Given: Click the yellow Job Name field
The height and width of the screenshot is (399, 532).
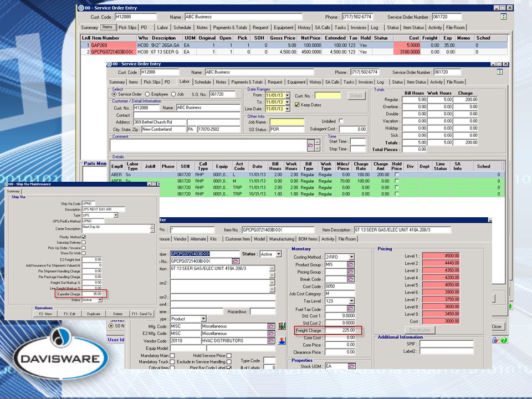Looking at the screenshot, I should [287, 122].
